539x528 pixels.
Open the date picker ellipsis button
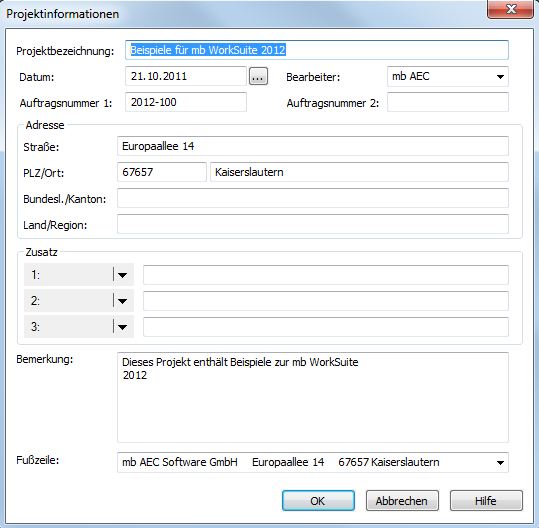(258, 76)
